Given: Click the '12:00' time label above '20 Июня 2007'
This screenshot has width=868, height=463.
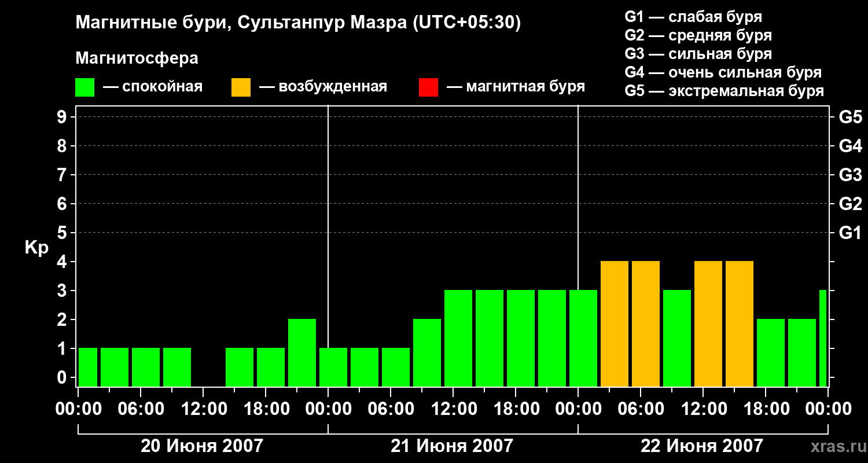Looking at the screenshot, I should pos(203,409).
